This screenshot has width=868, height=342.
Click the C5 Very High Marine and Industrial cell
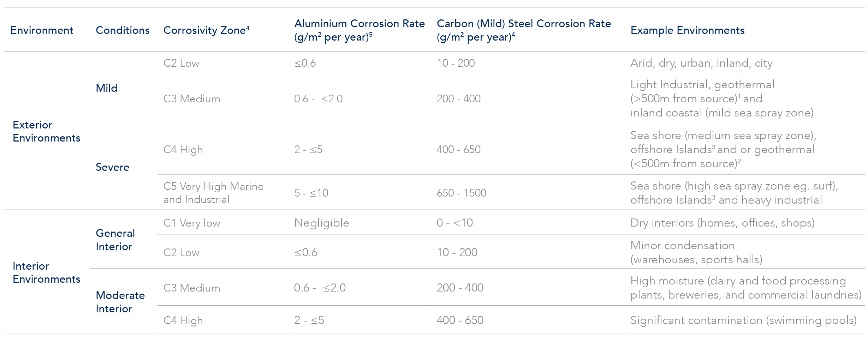point(213,193)
